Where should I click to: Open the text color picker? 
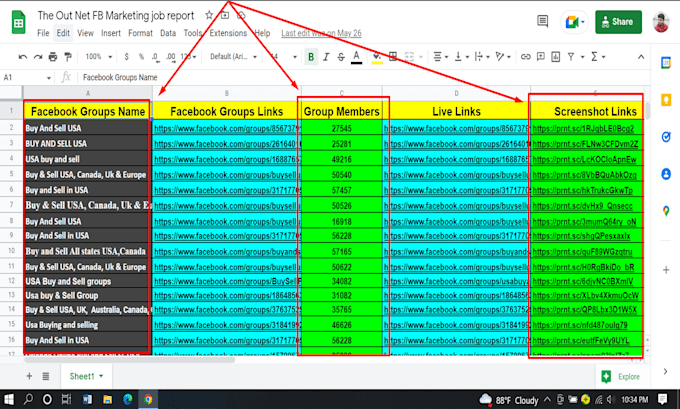(356, 57)
